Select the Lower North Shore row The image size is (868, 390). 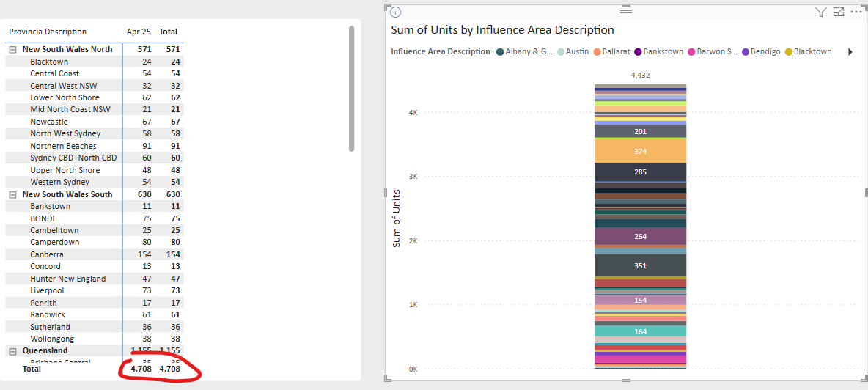point(95,97)
